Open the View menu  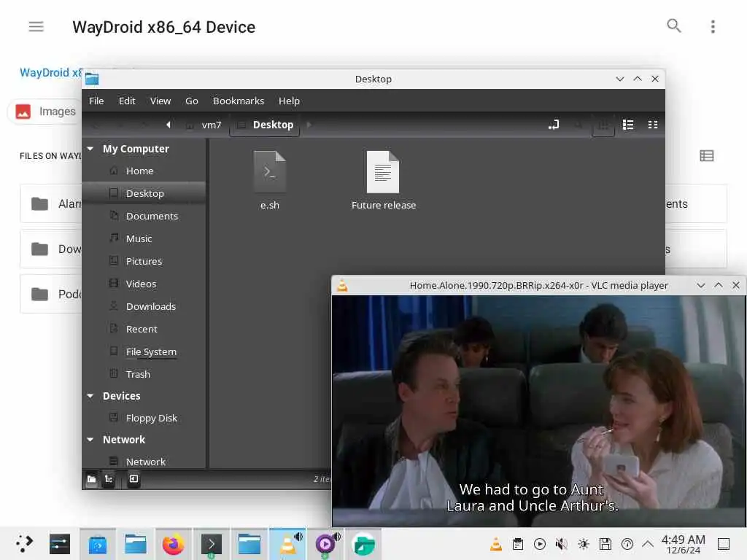[x=160, y=101]
